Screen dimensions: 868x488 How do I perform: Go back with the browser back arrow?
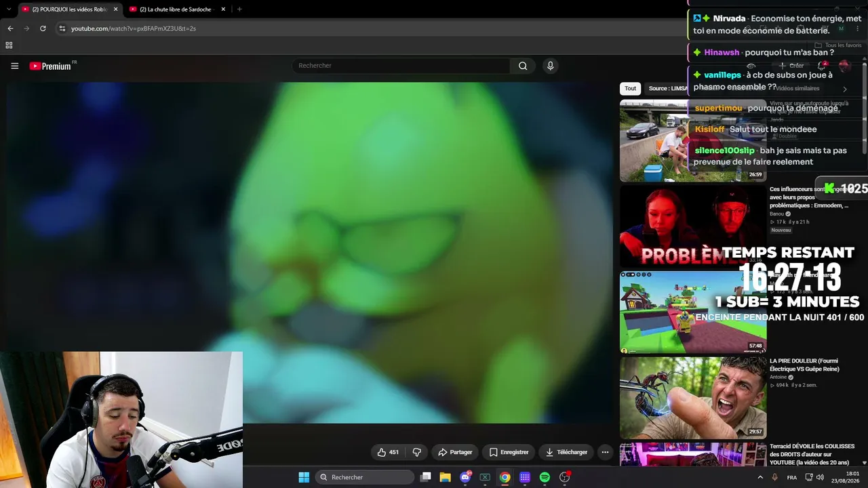tap(10, 28)
